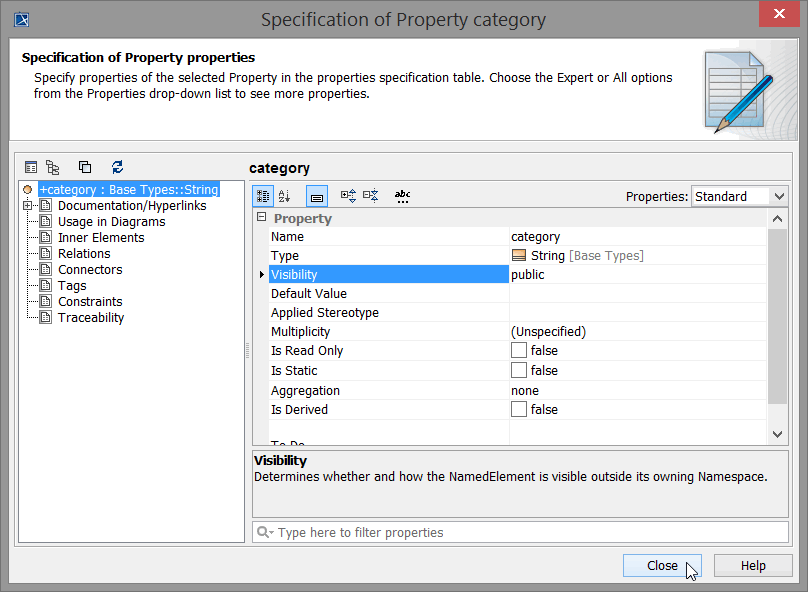808x592 pixels.
Task: Expand the Documentation/Hyperlinks tree node
Action: tap(27, 206)
